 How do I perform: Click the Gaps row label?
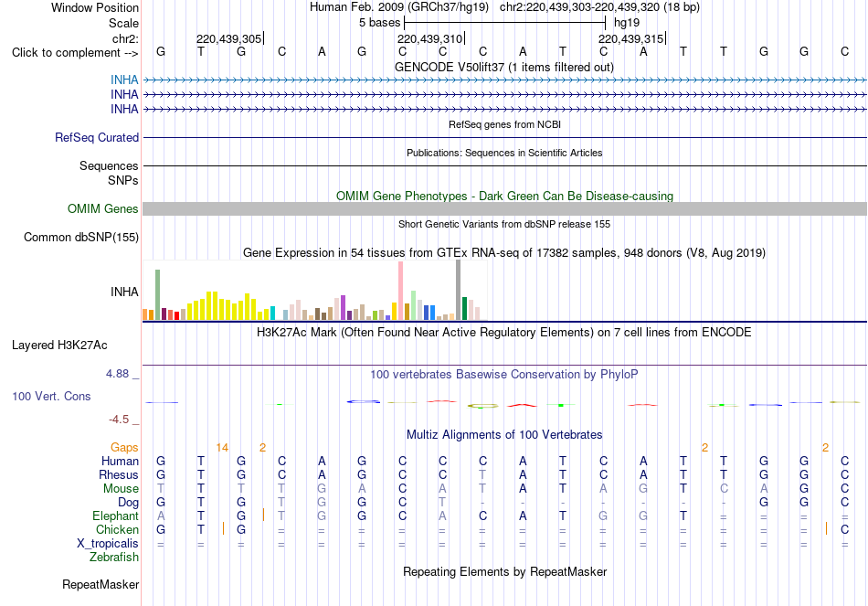pos(124,448)
